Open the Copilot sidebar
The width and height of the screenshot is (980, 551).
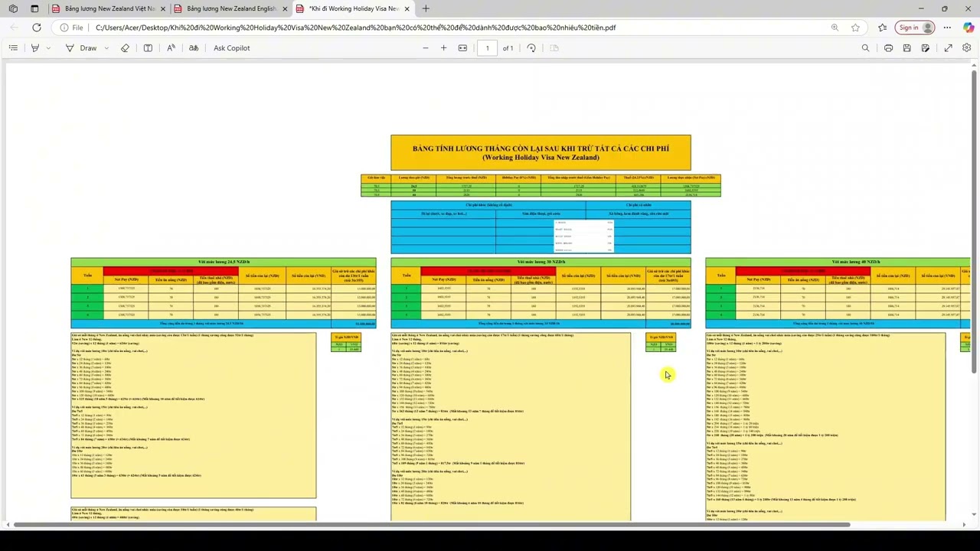(968, 28)
